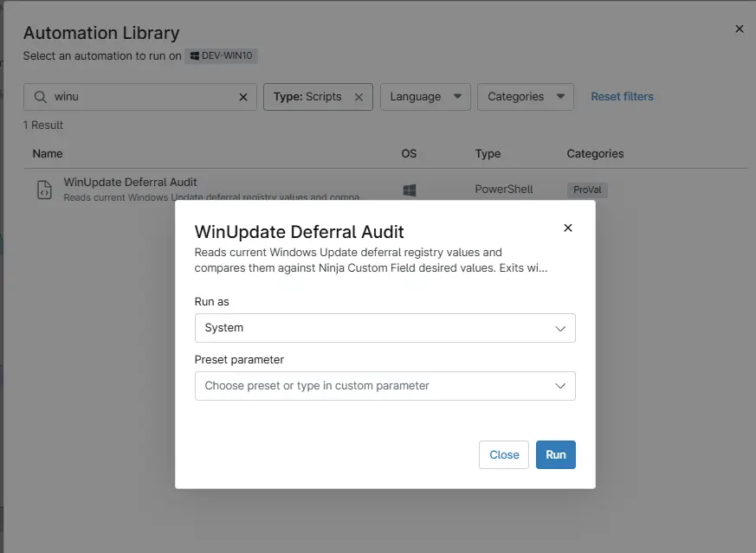
Task: Click the script file icon in results
Action: coord(44,190)
